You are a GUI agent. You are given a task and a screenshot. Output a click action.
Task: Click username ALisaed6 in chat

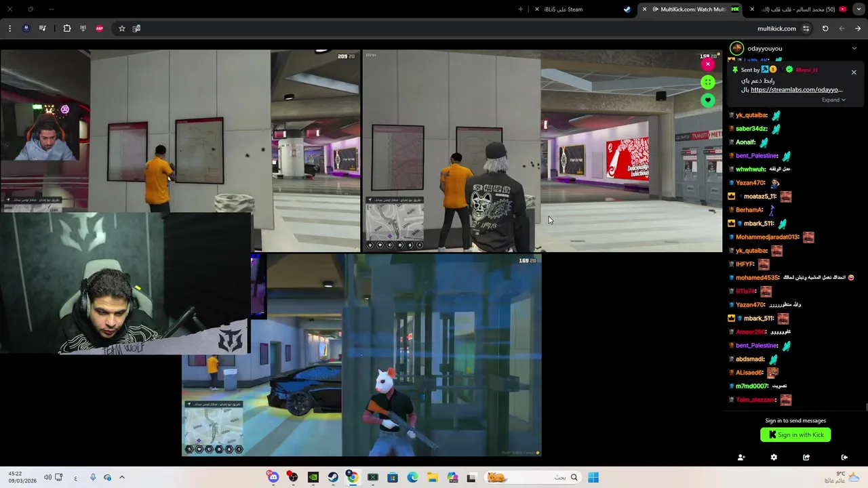point(750,373)
